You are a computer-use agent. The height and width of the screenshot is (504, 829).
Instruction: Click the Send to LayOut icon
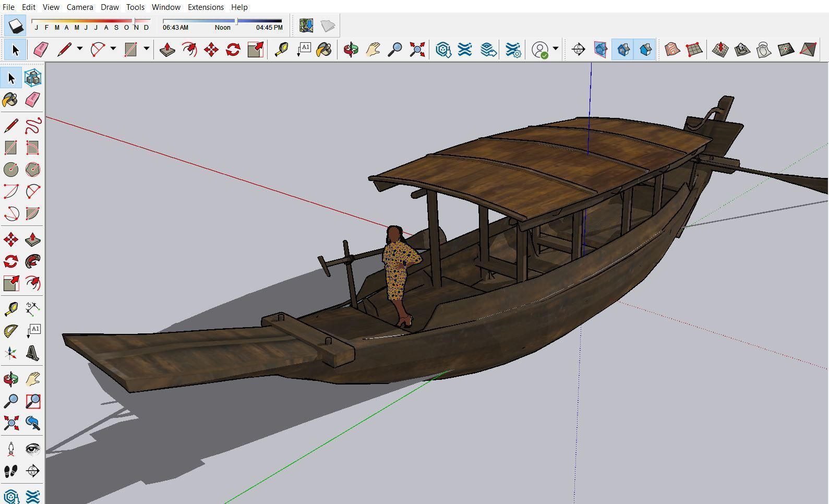(x=488, y=50)
